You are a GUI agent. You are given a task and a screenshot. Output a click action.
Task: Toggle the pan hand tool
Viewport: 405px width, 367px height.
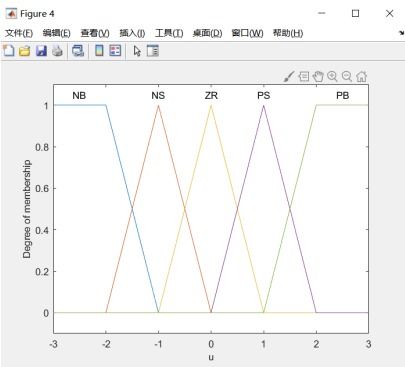[x=318, y=77]
